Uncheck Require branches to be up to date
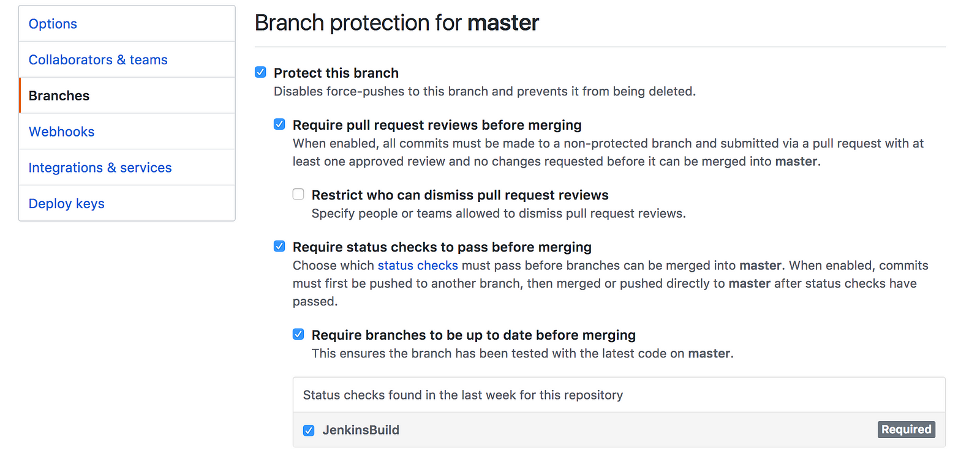The width and height of the screenshot is (980, 459). click(298, 334)
